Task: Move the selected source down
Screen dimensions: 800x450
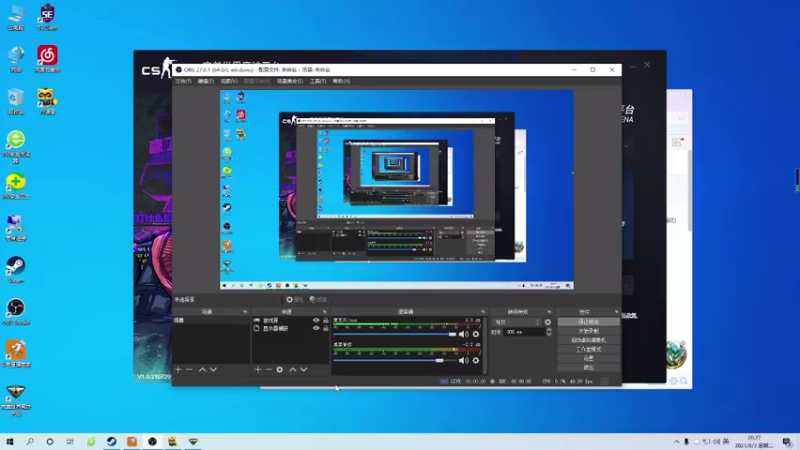Action: (x=304, y=369)
